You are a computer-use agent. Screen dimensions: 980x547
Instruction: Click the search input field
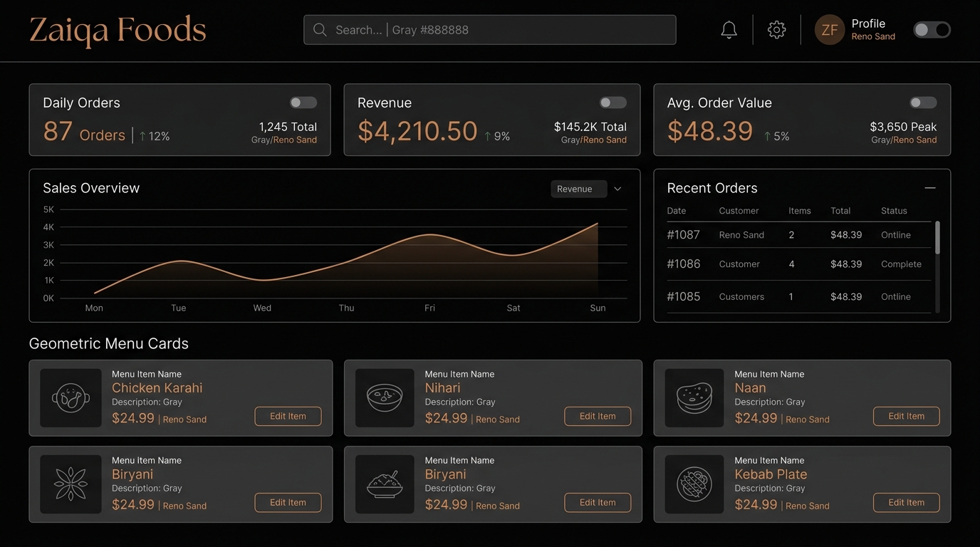click(490, 30)
